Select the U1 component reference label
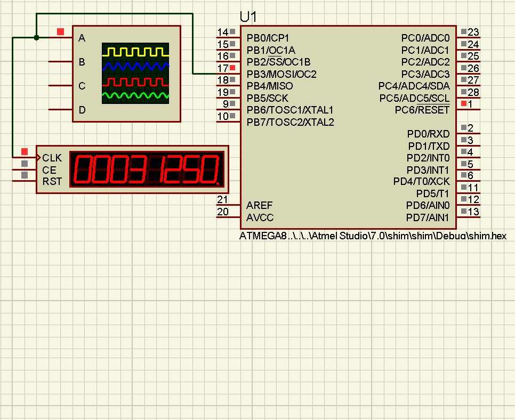The width and height of the screenshot is (515, 420). [x=248, y=17]
